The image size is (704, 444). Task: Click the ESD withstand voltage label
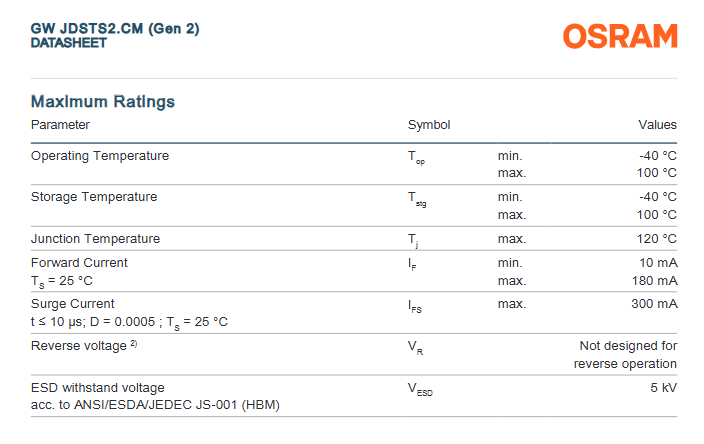coord(98,387)
